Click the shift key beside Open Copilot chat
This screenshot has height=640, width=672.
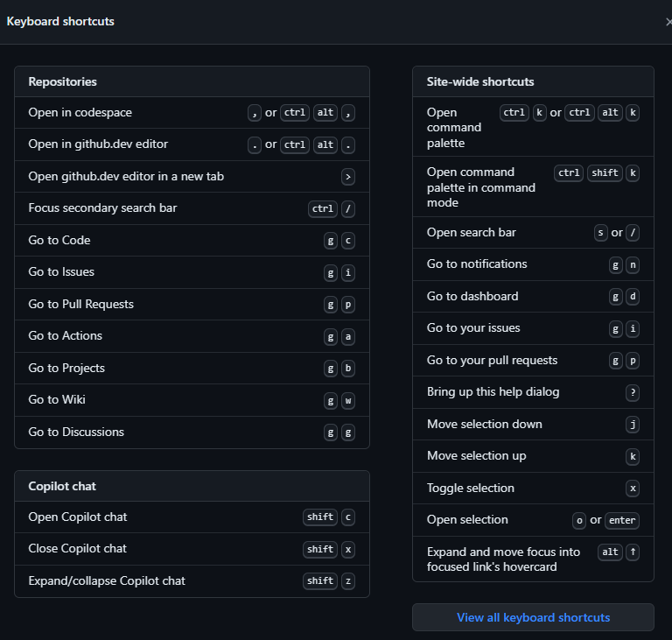click(320, 517)
